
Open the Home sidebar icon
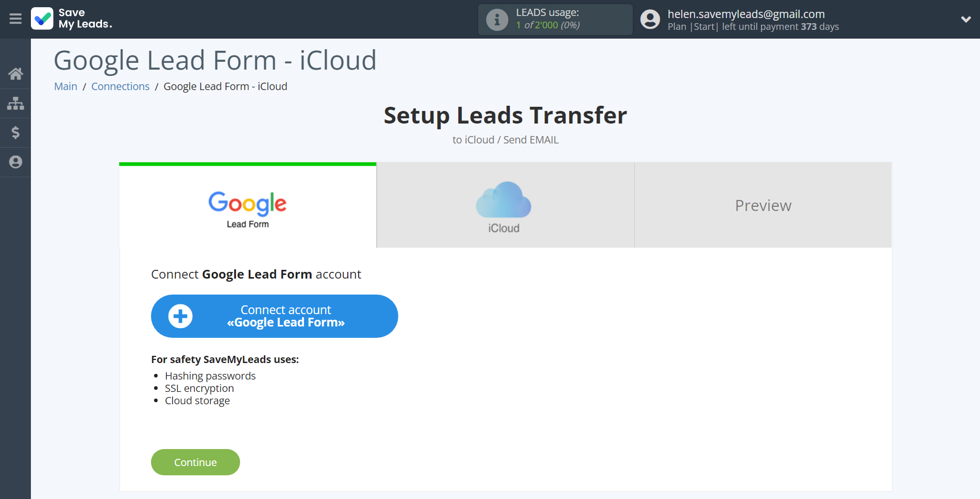(15, 74)
